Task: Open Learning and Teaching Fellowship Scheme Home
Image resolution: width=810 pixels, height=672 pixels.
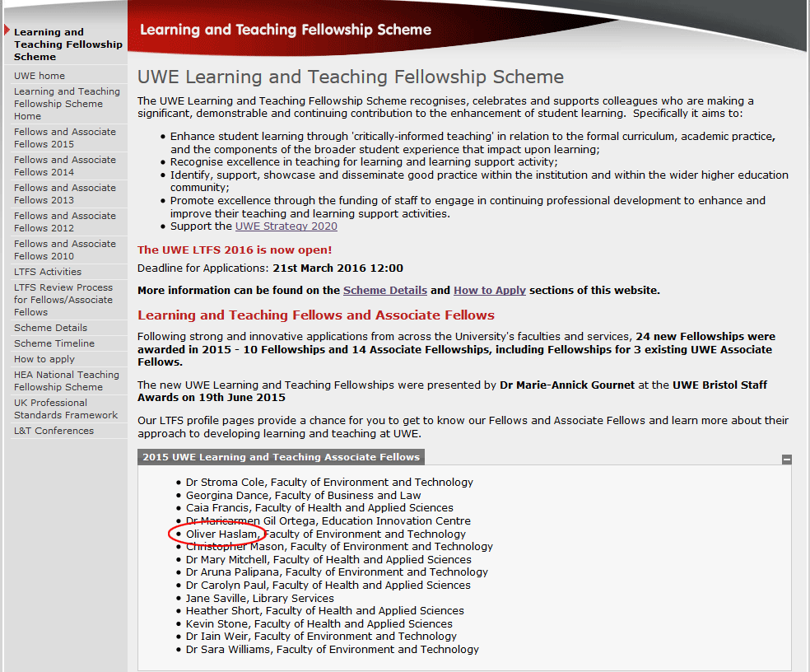Action: (67, 104)
